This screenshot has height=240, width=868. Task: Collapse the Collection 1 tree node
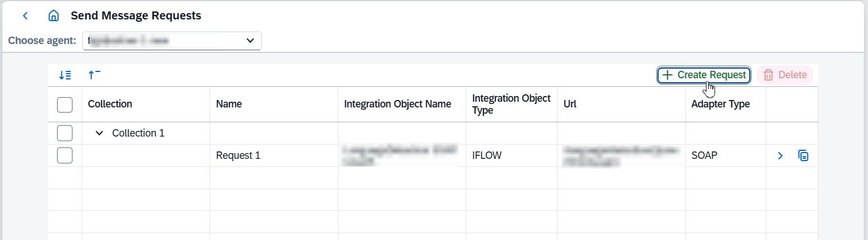[x=99, y=133]
